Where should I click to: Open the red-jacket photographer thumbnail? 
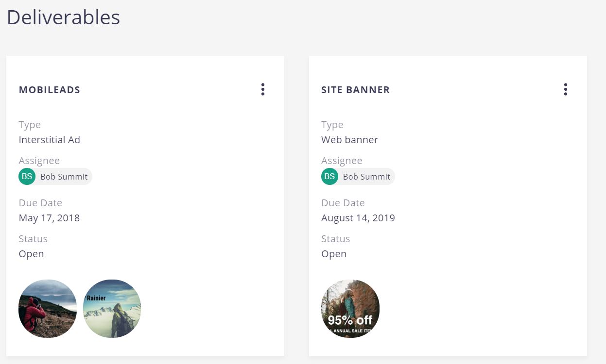coord(48,309)
